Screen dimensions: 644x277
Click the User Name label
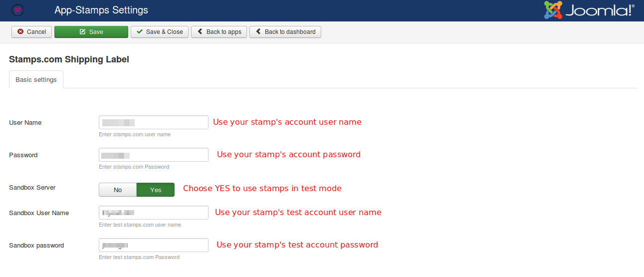[x=25, y=123]
